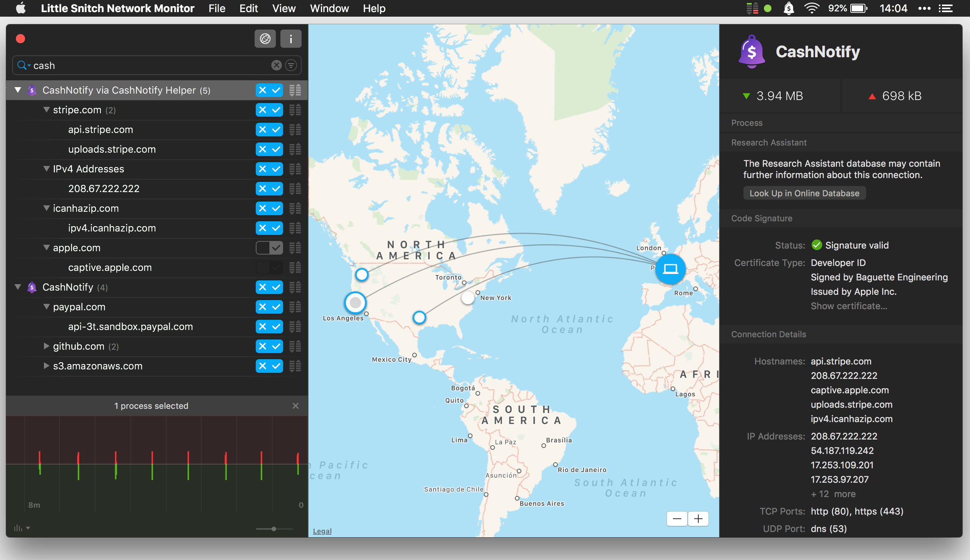Select the New York connection marker

tap(468, 298)
